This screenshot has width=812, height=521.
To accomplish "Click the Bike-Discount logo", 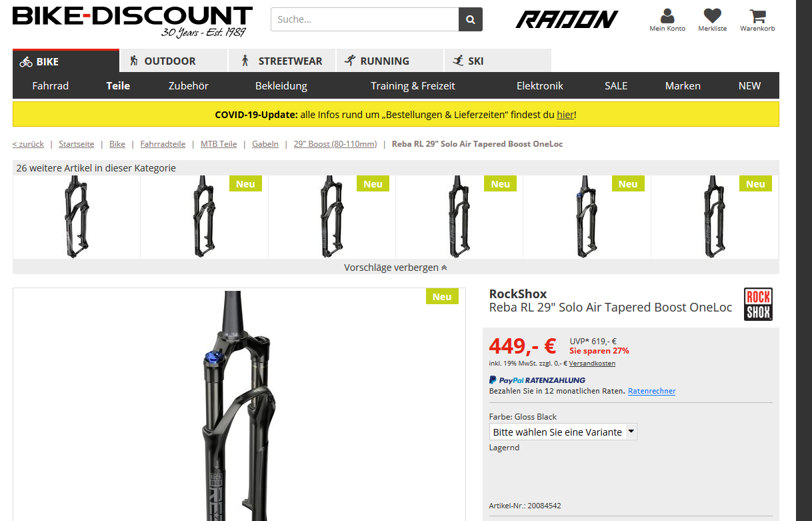I will point(133,21).
